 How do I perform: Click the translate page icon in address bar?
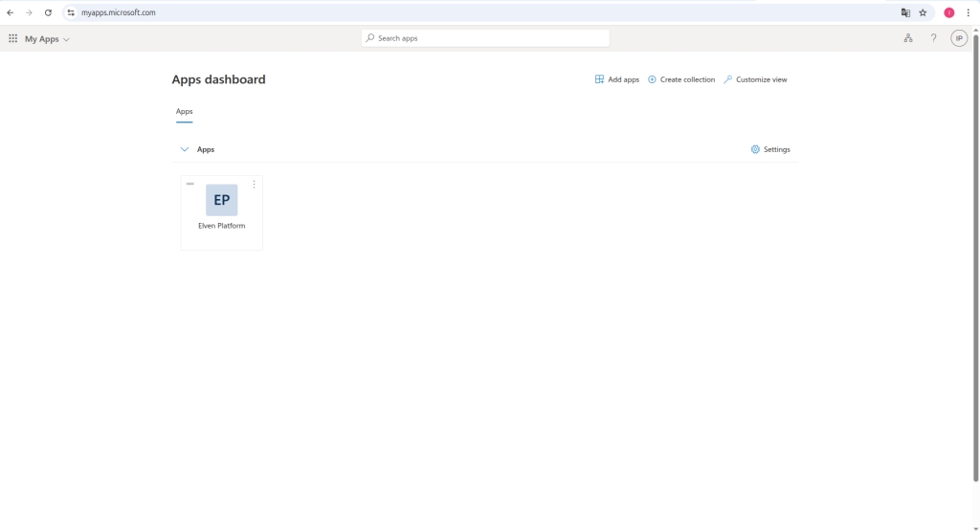click(x=905, y=12)
